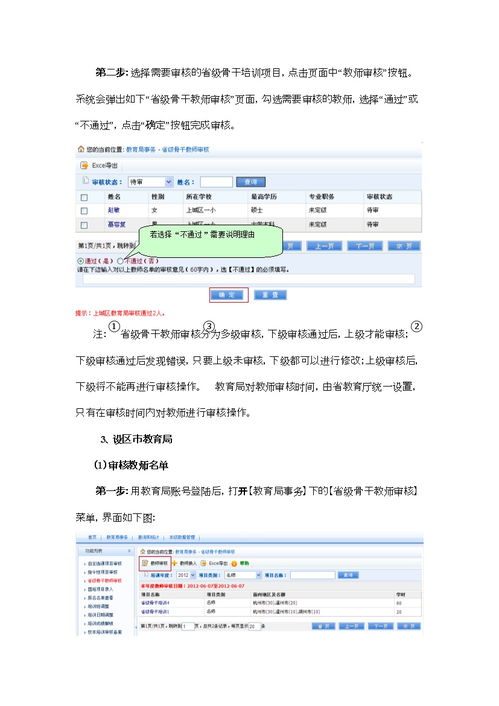
Task: Open the 培训年度 dropdown showing 2012
Action: 186,575
